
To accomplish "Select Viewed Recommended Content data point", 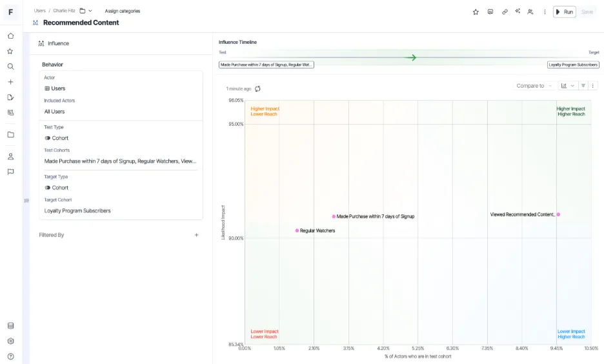I will [558, 214].
